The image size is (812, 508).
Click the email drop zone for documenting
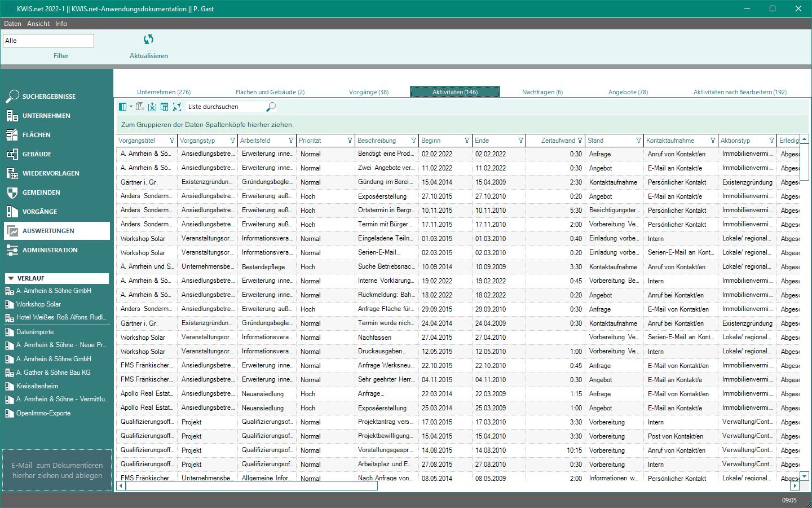click(x=57, y=471)
